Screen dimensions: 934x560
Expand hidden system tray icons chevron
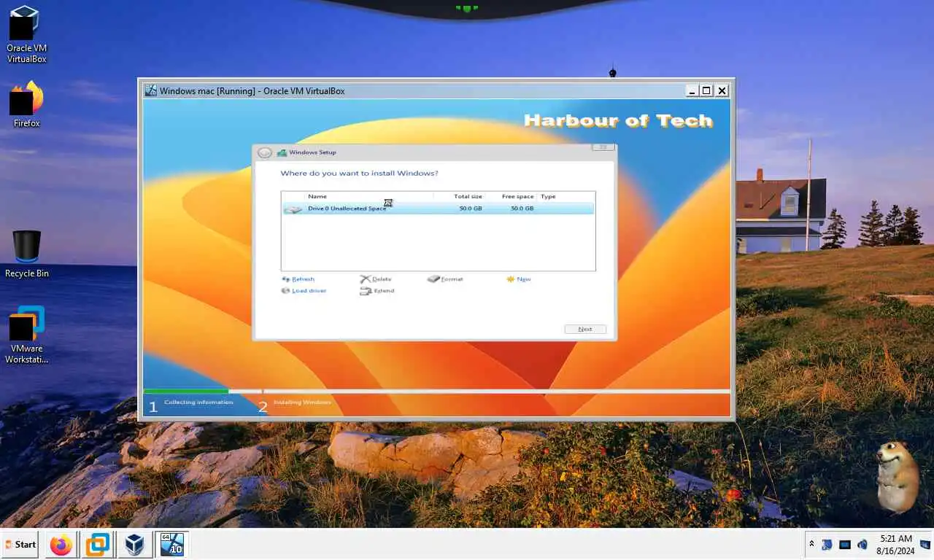(811, 544)
